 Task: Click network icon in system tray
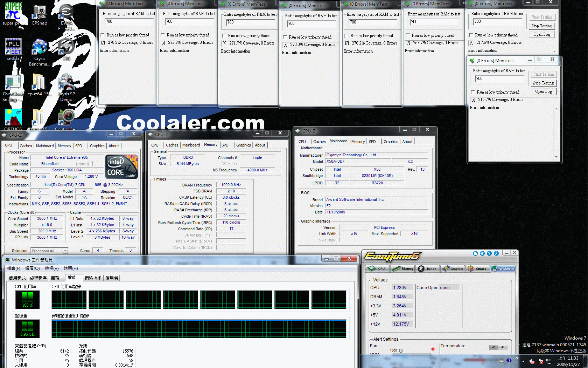coord(549,361)
